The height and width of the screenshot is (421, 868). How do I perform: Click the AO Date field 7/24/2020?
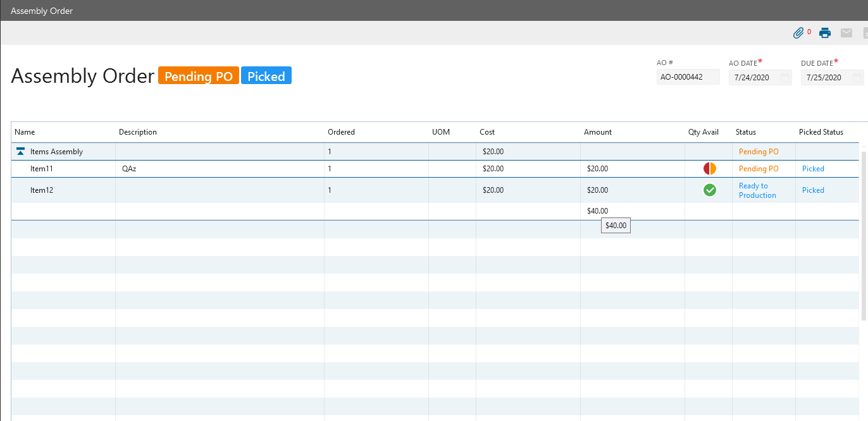click(x=760, y=78)
